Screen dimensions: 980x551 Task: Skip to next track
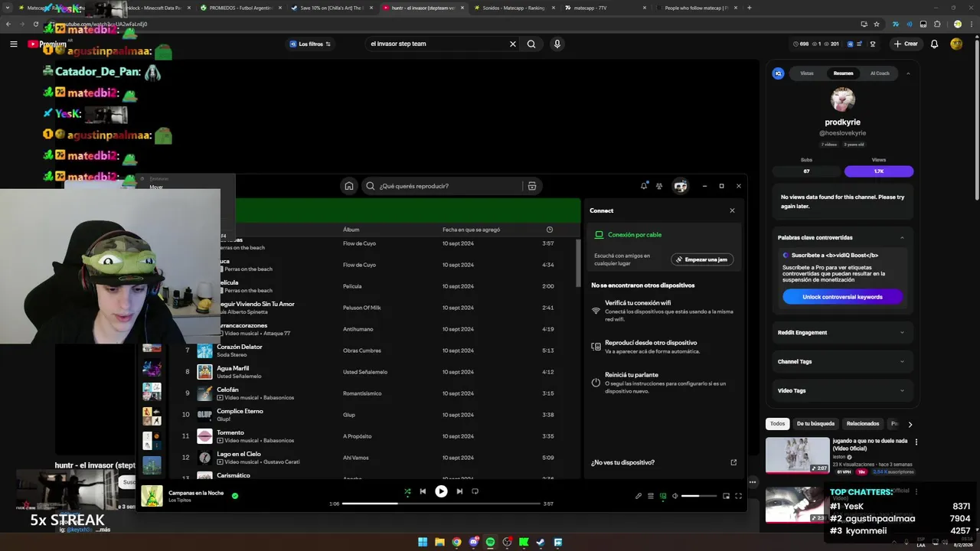[x=459, y=491]
